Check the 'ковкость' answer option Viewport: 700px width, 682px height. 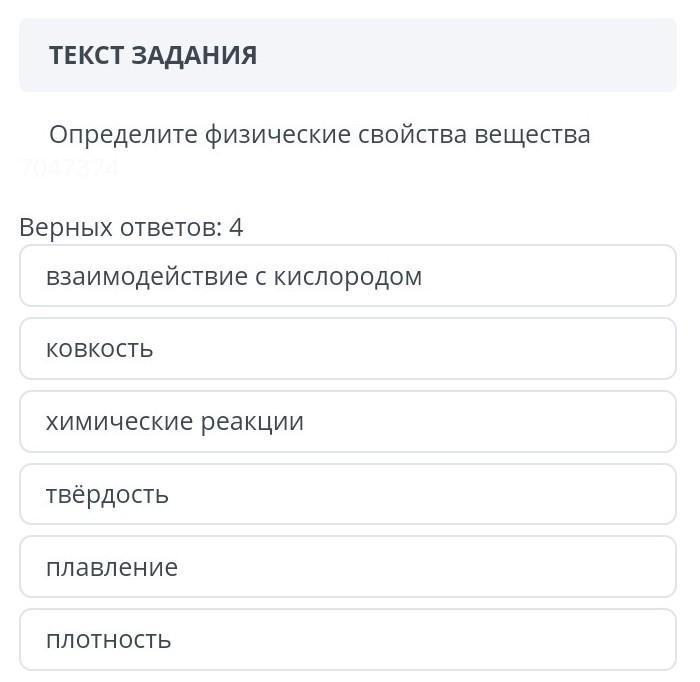pos(348,349)
